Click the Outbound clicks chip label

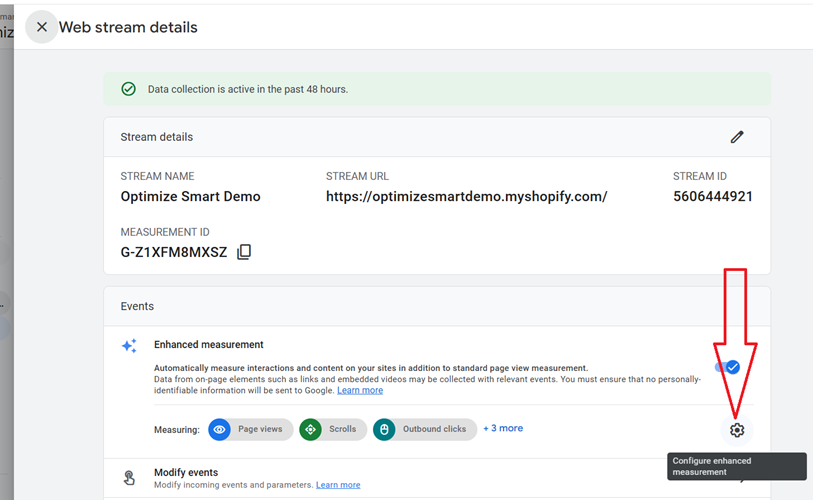click(434, 429)
